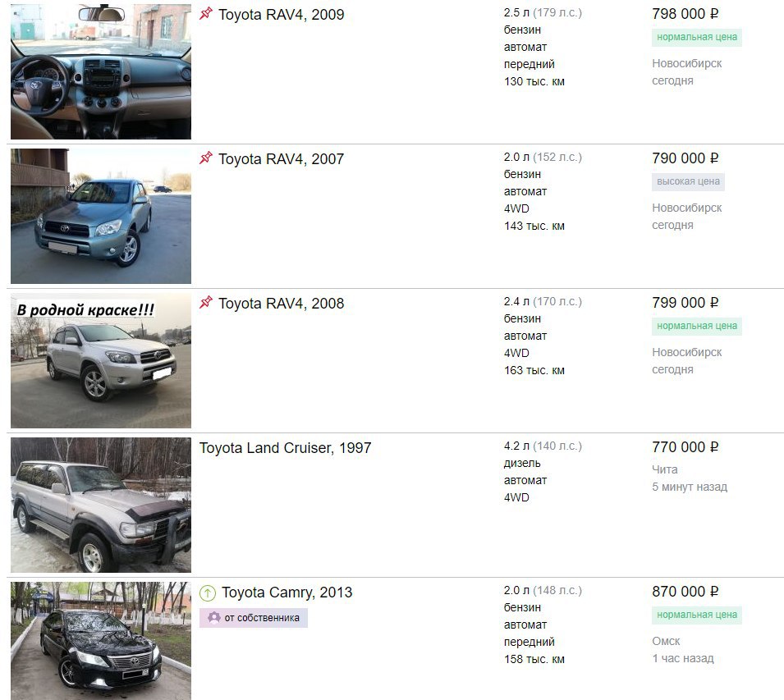This screenshot has height=700, width=784.
Task: View the blue RAV4 2007 photo
Action: click(101, 216)
